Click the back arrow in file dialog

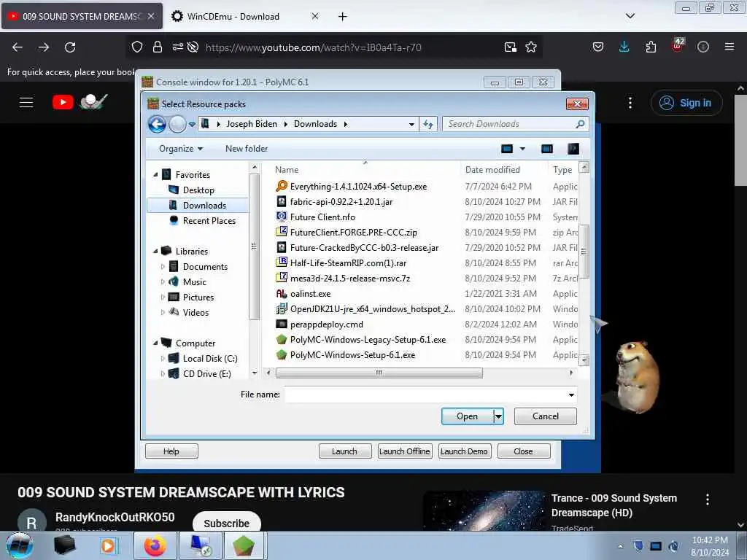[157, 124]
